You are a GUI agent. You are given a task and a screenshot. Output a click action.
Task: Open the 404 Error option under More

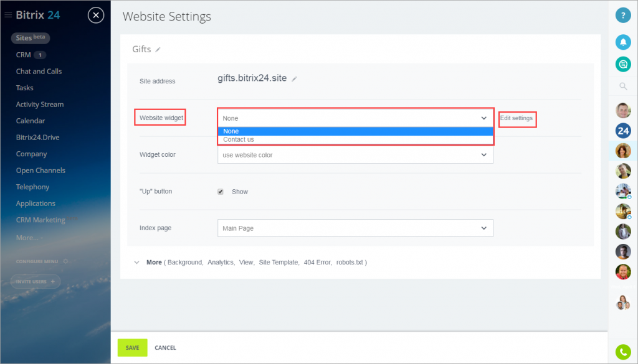point(317,263)
